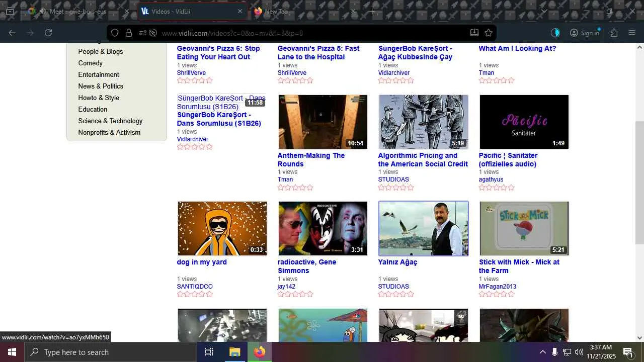Visit uploader MrFagan2013's channel

pyautogui.click(x=498, y=287)
